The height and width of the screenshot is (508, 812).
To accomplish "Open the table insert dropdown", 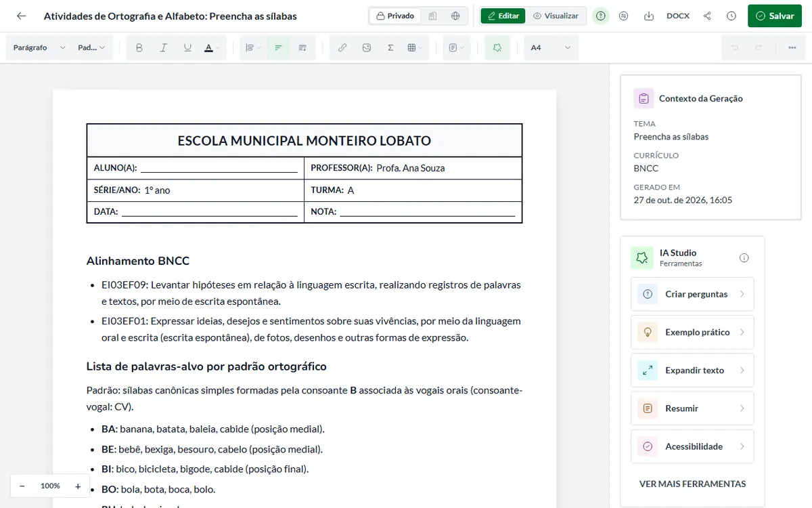I will [415, 47].
